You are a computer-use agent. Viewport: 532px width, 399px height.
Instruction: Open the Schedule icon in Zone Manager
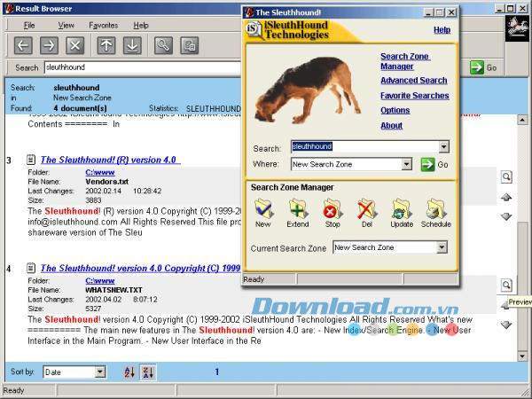pos(436,213)
